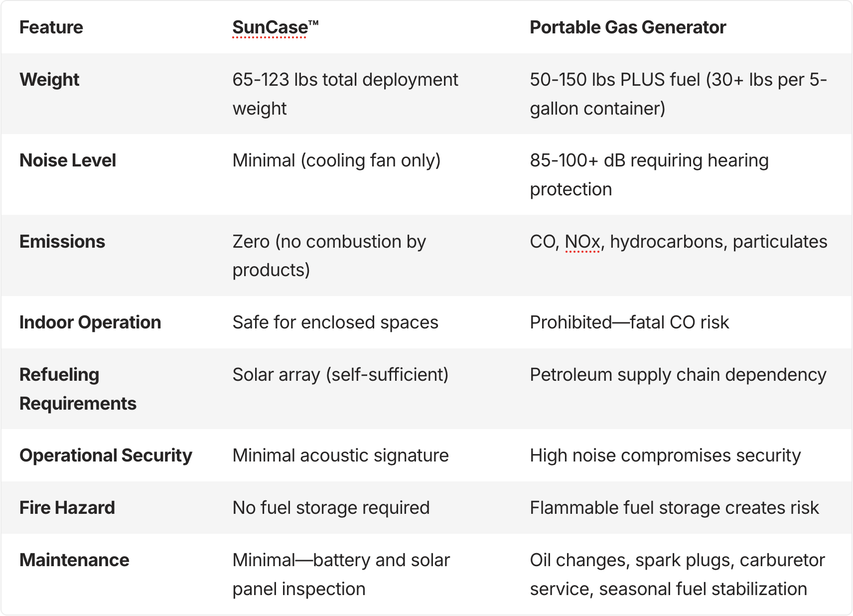Click the underlined NOx word
Image resolution: width=853 pixels, height=616 pixels.
582,242
